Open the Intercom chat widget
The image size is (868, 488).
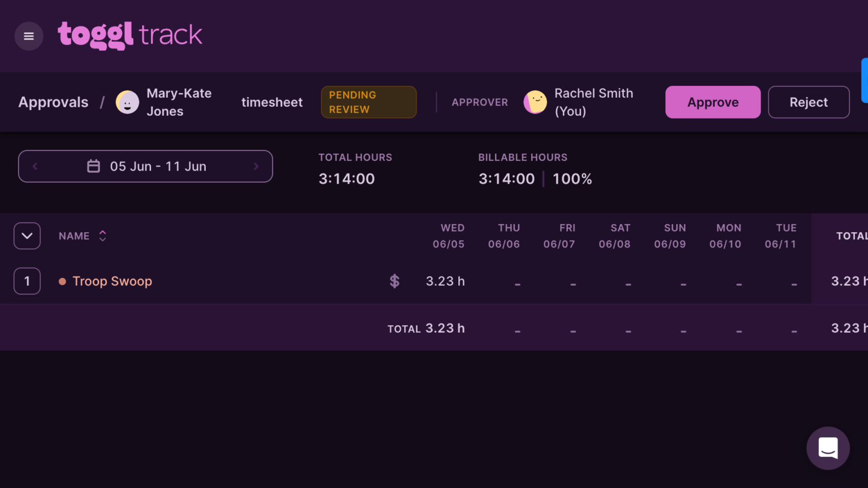coord(828,448)
